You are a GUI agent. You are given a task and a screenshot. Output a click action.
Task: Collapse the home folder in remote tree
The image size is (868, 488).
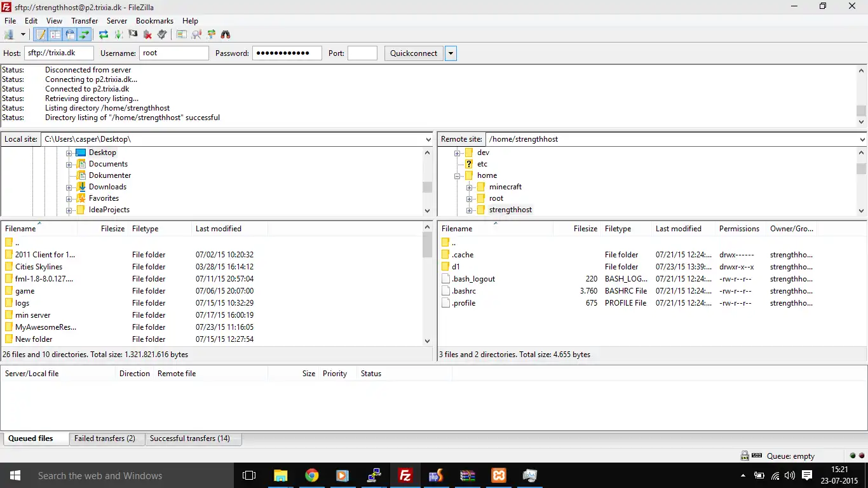(x=457, y=175)
